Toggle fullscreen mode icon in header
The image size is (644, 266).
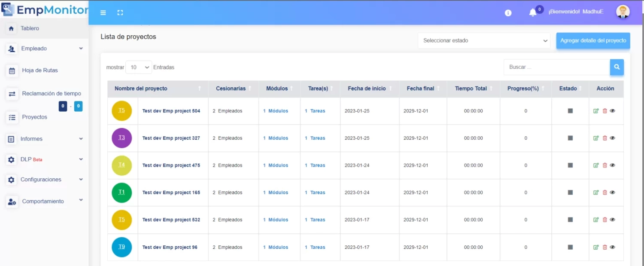coord(120,13)
